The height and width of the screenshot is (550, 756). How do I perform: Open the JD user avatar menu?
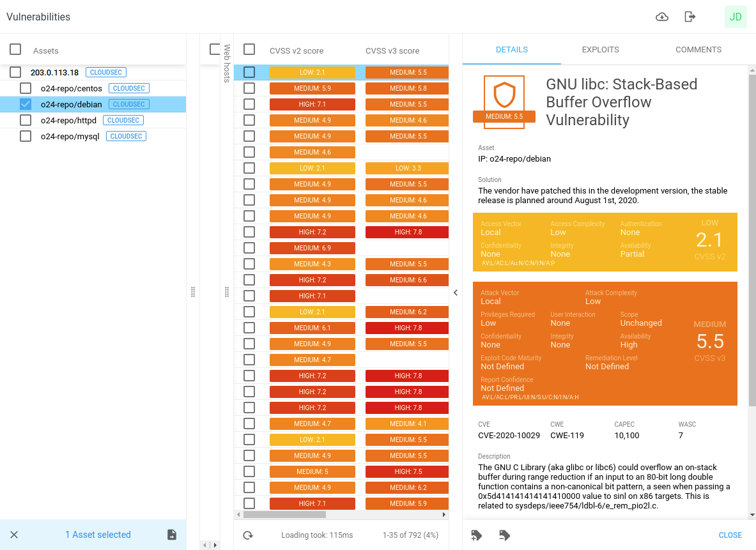(735, 17)
